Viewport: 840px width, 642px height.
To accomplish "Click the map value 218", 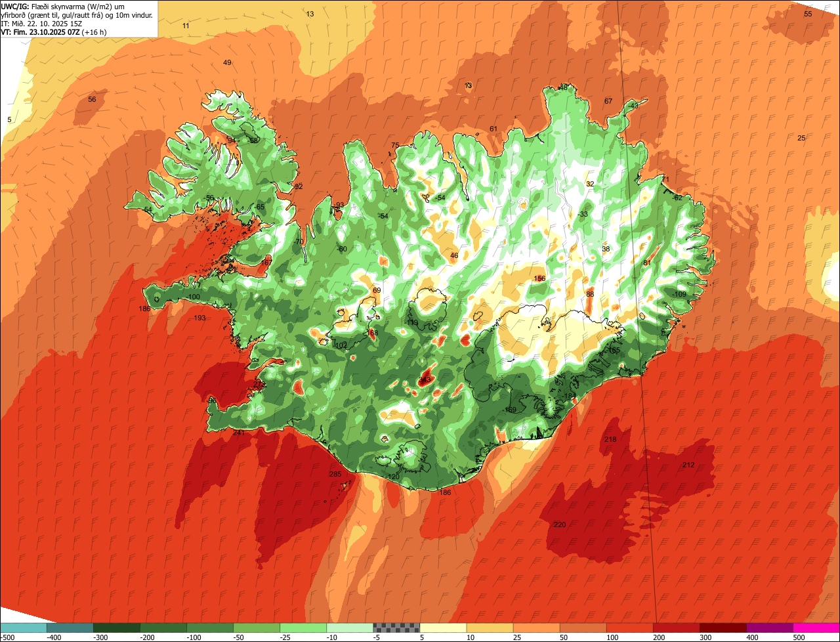I will tap(610, 439).
